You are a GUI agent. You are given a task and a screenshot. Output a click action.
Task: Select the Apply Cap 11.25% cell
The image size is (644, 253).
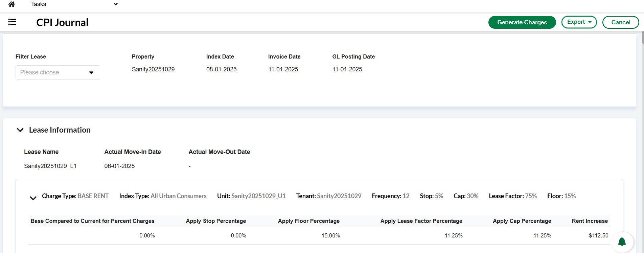[543, 235]
